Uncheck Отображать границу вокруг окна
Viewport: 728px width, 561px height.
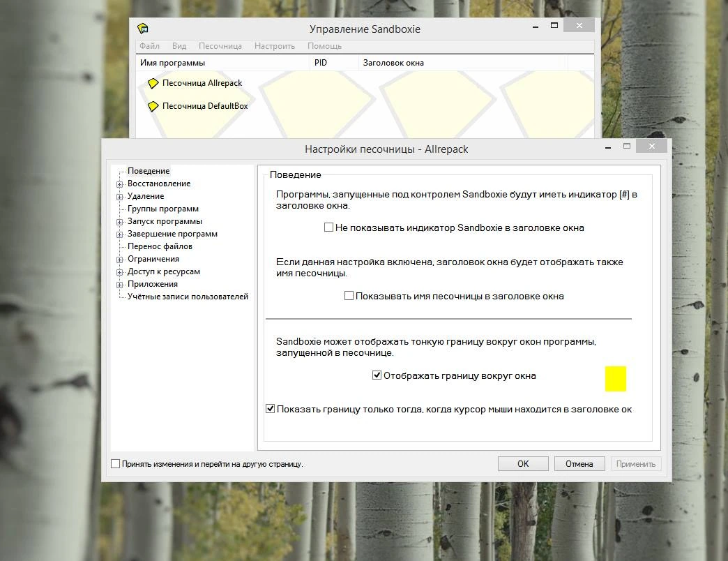pyautogui.click(x=377, y=375)
